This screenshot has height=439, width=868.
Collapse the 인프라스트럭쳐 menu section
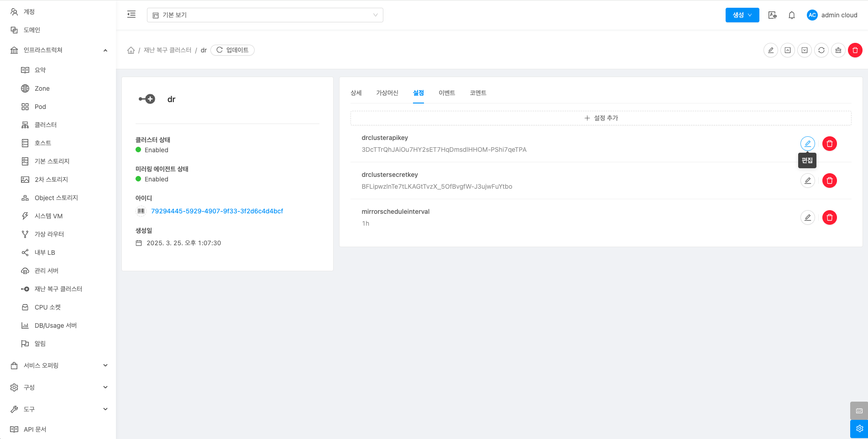coord(105,50)
